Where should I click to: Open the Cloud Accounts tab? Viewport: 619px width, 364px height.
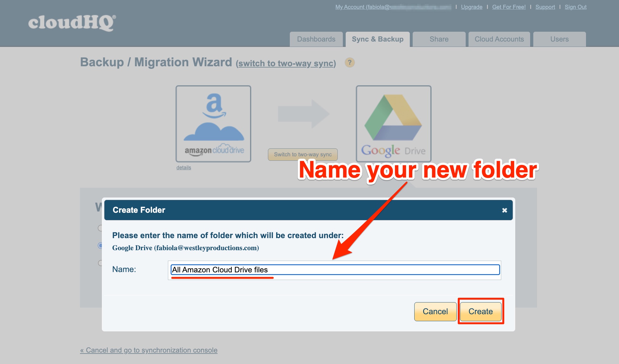[x=499, y=39]
